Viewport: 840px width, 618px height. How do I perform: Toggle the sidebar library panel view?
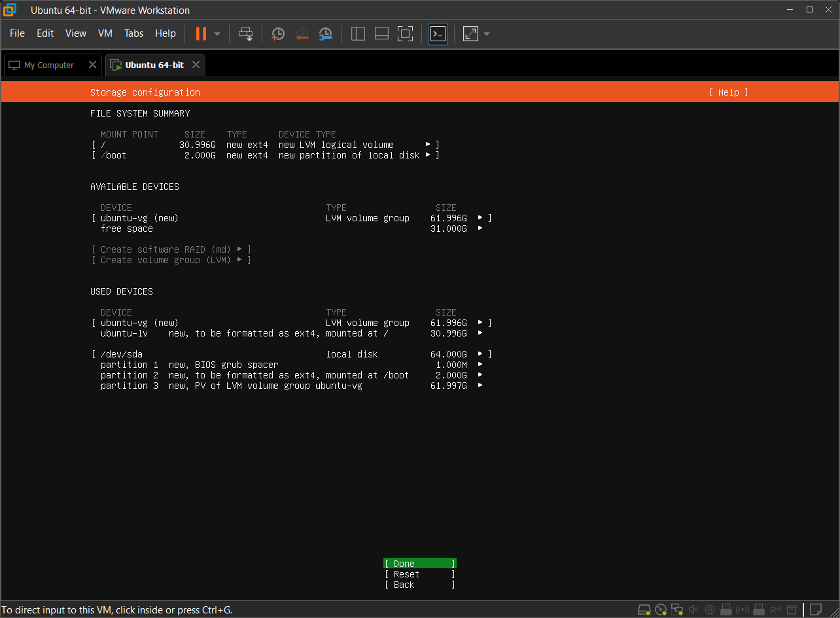pyautogui.click(x=358, y=33)
